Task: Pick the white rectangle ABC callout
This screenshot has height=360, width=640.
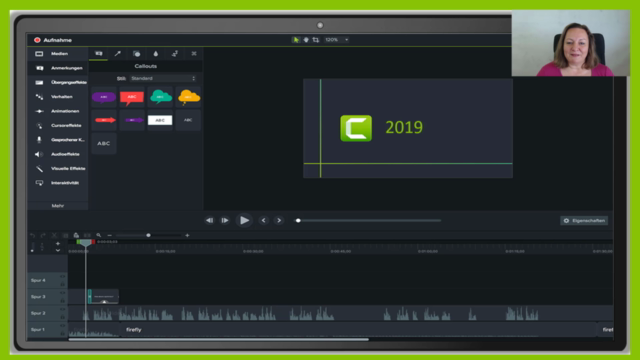Action: (160, 120)
